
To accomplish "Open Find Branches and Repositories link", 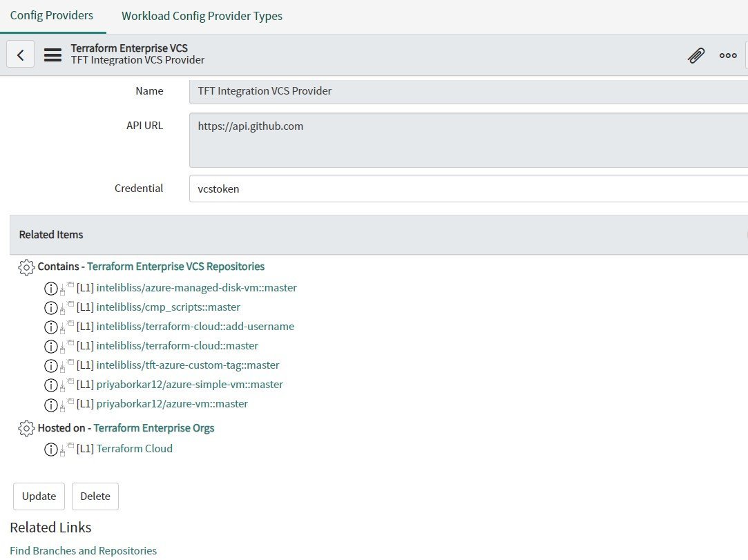I will [x=83, y=550].
